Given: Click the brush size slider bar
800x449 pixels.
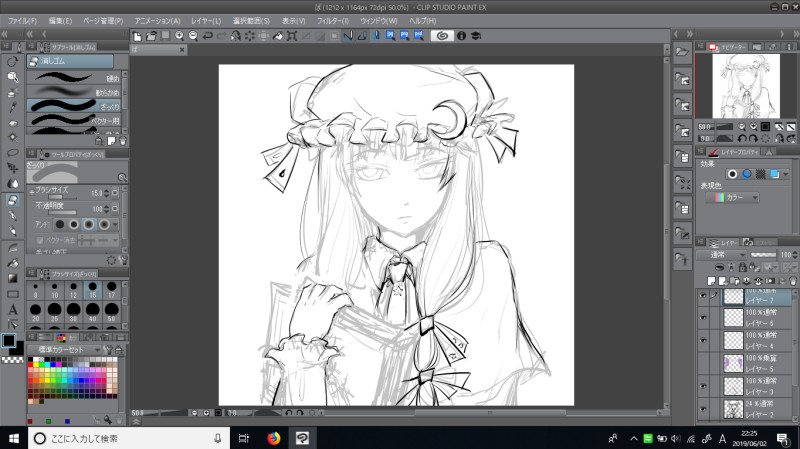Looking at the screenshot, I should pyautogui.click(x=62, y=197).
